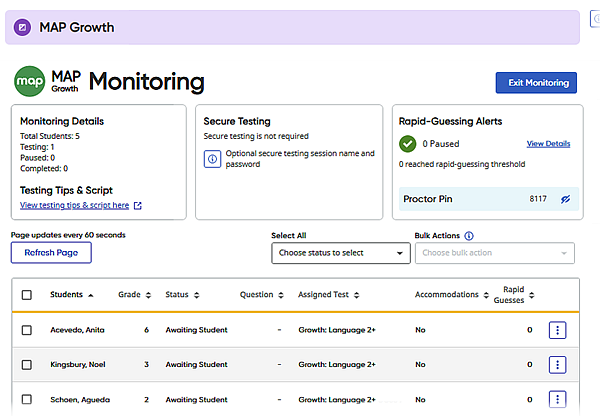The height and width of the screenshot is (416, 600).
Task: Select the checkbox for Kingsbury, Noel
Action: 26,364
